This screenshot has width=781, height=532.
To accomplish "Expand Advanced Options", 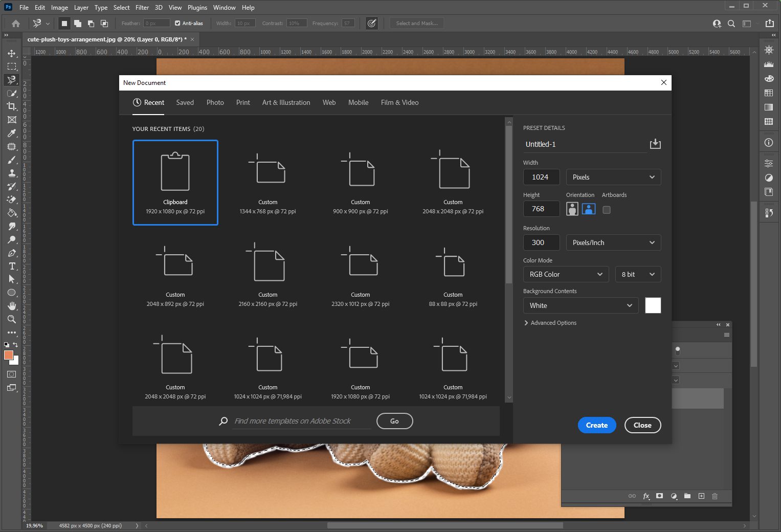I will click(550, 323).
